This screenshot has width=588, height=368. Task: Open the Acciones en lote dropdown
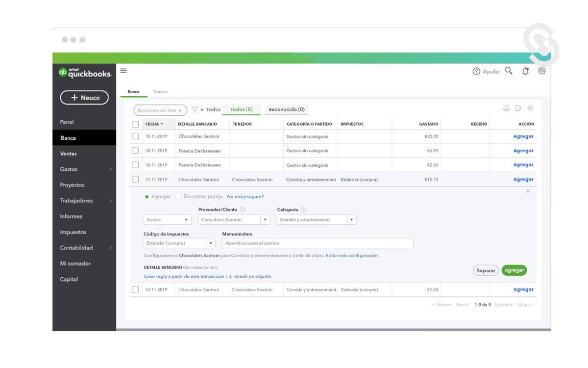(x=160, y=110)
